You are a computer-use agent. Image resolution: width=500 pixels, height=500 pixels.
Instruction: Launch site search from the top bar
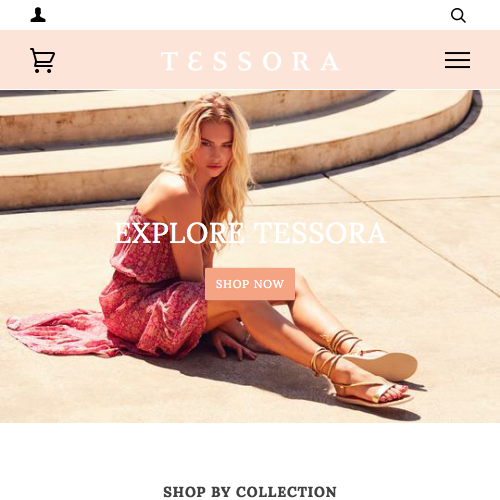[458, 15]
